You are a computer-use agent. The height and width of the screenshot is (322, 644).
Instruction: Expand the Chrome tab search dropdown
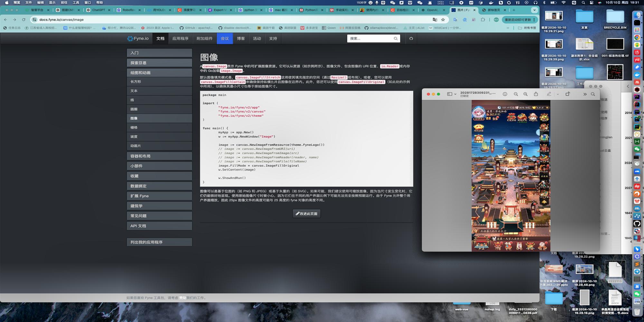click(535, 10)
